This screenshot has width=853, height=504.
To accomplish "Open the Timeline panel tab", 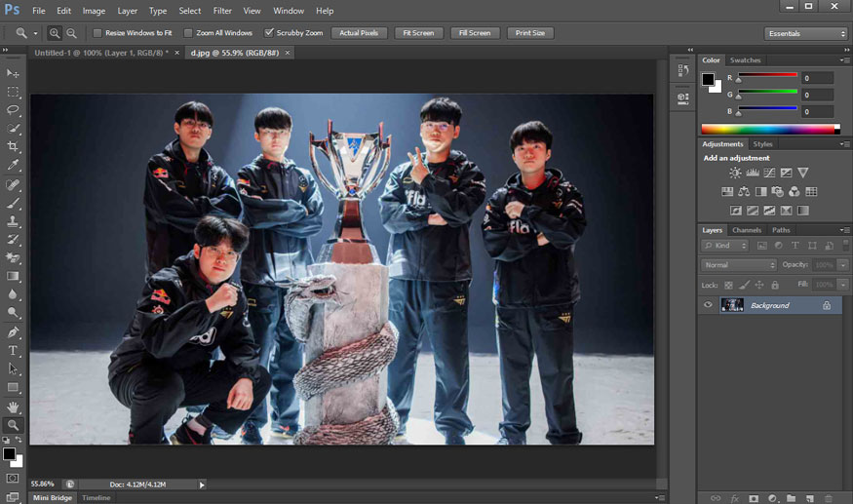I will [96, 498].
